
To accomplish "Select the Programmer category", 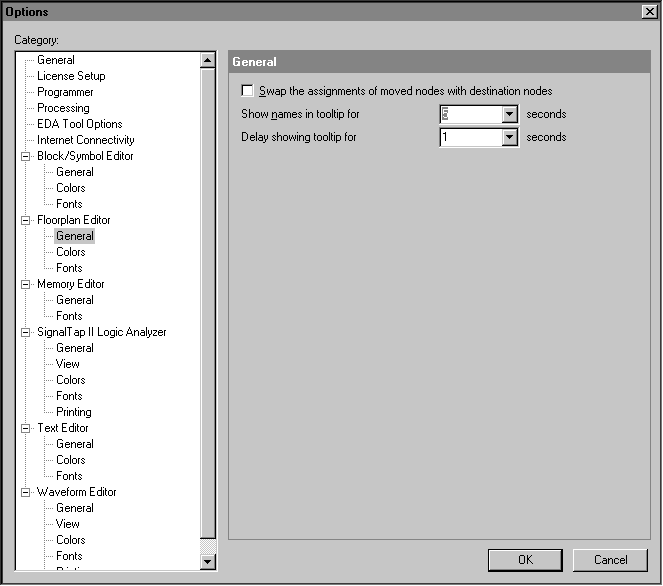I will coord(65,92).
